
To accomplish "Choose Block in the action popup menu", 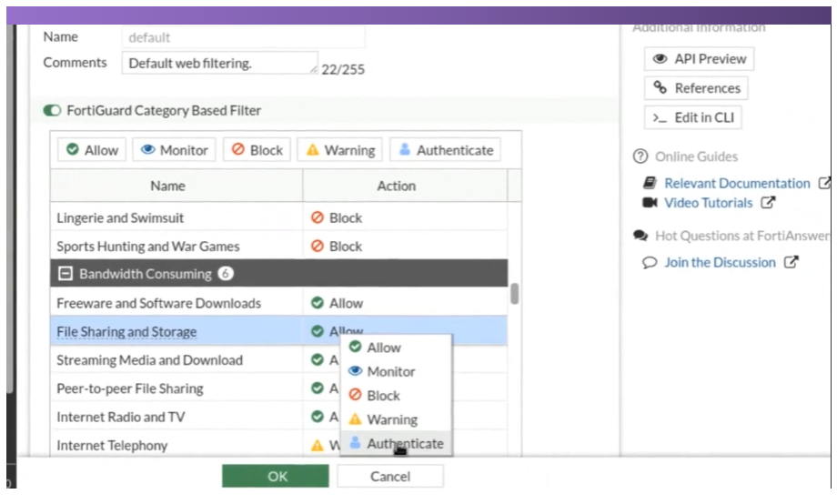I will point(396,396).
